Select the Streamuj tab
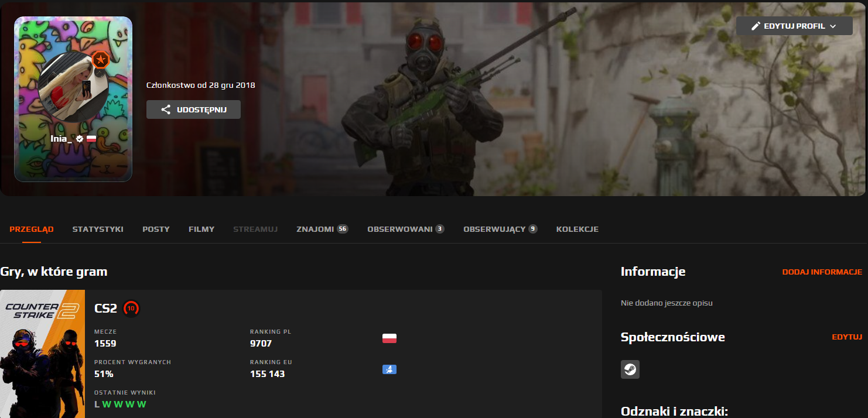868x418 pixels. [255, 229]
